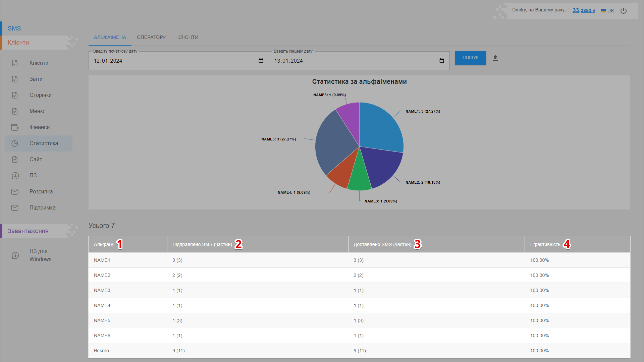644x362 pixels.
Task: Click the Підтримка envelope icon
Action: pyautogui.click(x=15, y=208)
